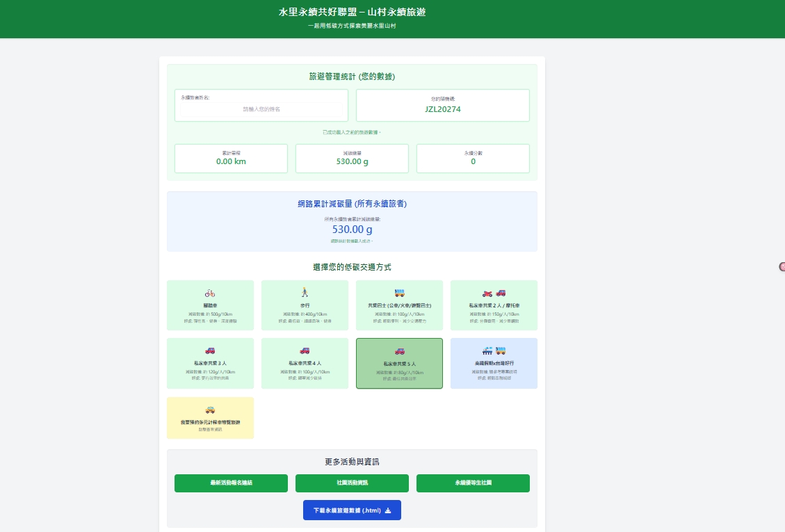The image size is (785, 532).
Task: Click the random code JZL20274
Action: (443, 109)
